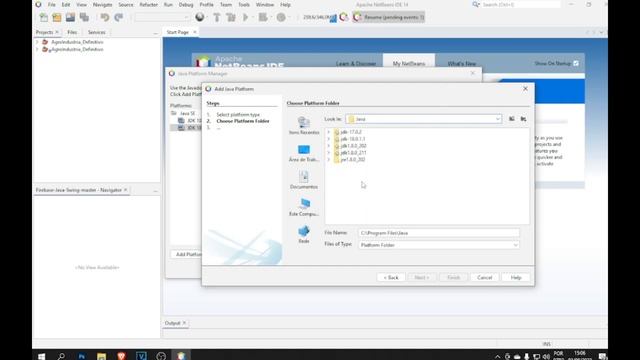Click the garbage collection memory indicator
This screenshot has width=640, height=360.
pyautogui.click(x=320, y=17)
